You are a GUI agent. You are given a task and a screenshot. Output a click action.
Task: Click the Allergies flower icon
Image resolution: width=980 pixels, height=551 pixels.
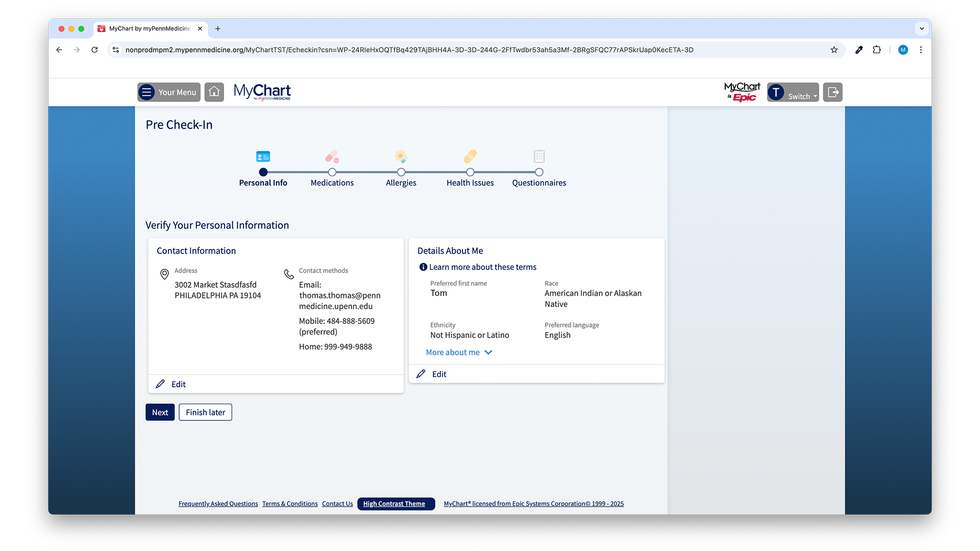[x=401, y=156]
